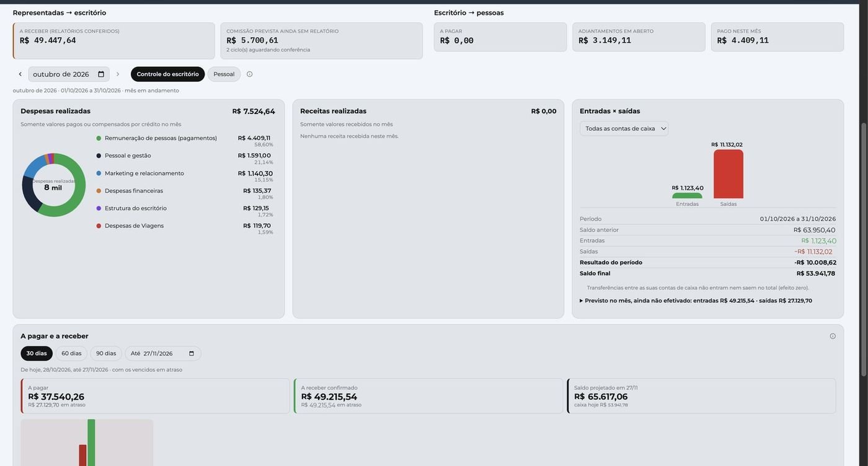Open calendar icon in Até date field
This screenshot has height=466, width=868.
tap(192, 354)
